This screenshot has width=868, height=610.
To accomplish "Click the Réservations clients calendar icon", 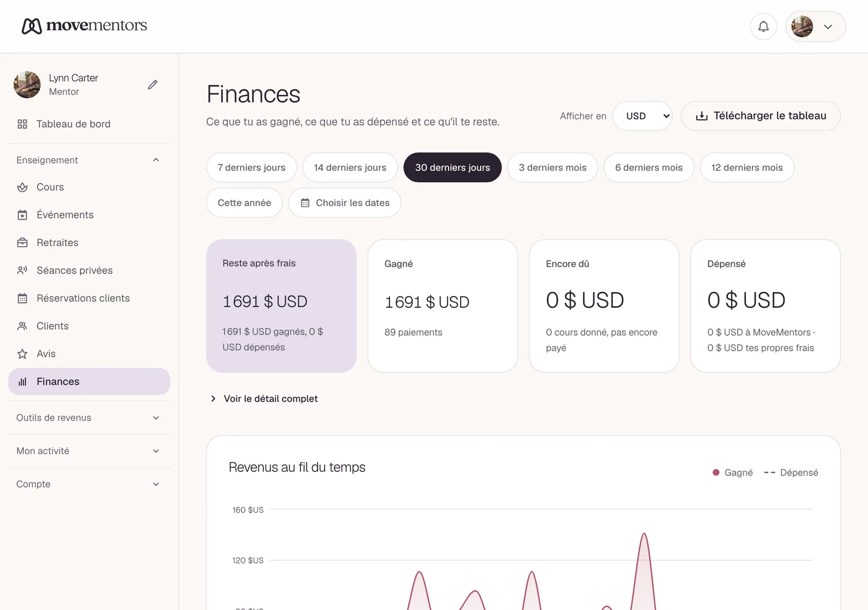I will [22, 298].
